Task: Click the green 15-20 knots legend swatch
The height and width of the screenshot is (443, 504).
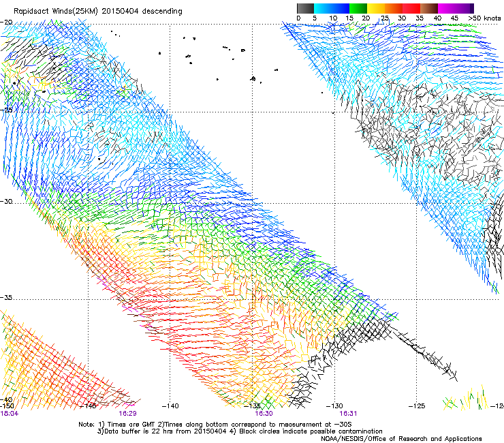Action: [x=358, y=8]
